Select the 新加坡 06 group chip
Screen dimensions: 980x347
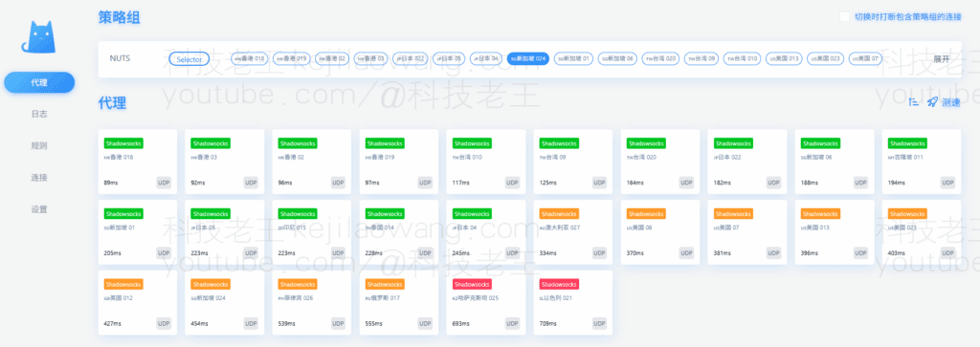[x=617, y=58]
